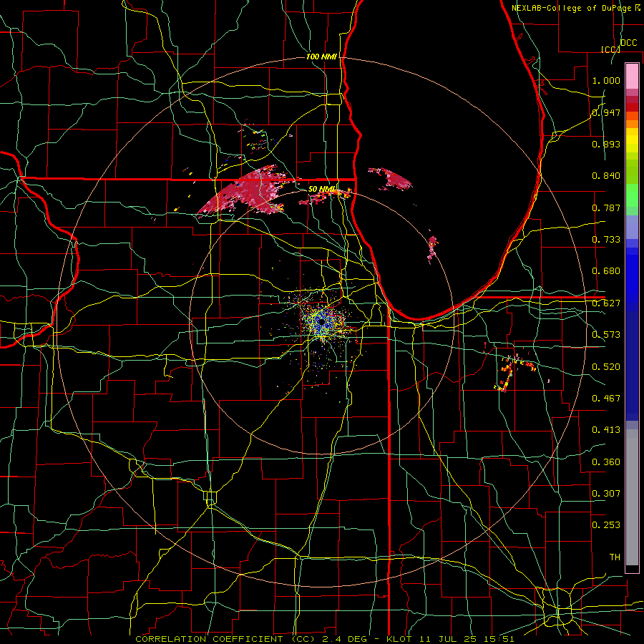644x644 pixels.
Task: Select the 0.413 scale value
Action: point(606,429)
